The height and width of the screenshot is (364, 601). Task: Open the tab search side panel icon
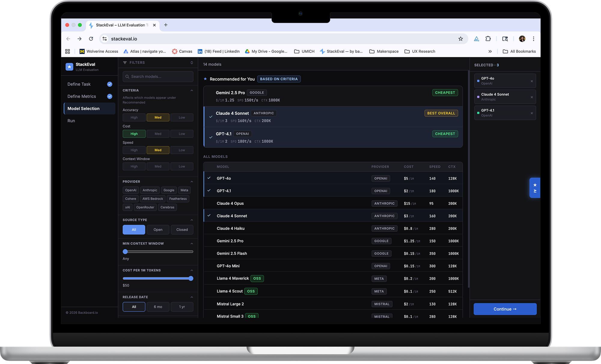[505, 39]
